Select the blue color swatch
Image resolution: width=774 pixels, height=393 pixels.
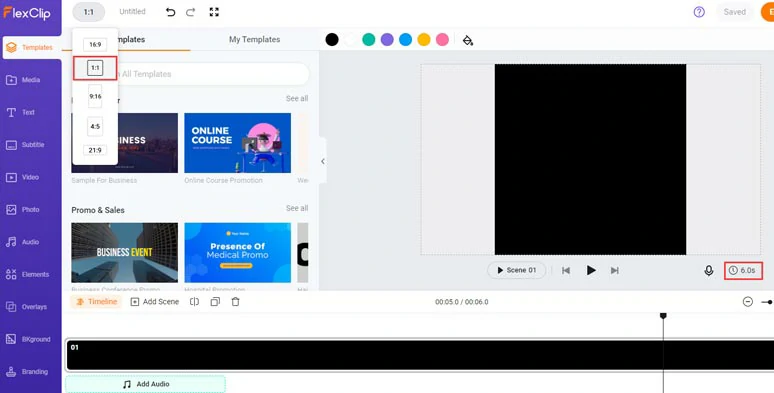tap(406, 40)
